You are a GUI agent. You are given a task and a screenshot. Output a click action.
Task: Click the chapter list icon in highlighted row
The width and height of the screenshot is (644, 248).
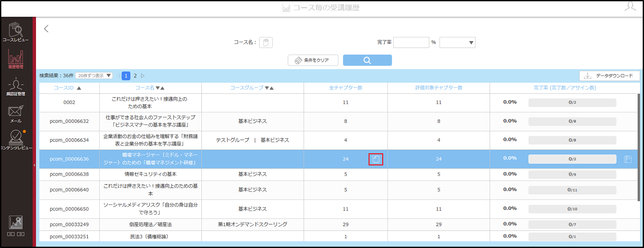[375, 159]
